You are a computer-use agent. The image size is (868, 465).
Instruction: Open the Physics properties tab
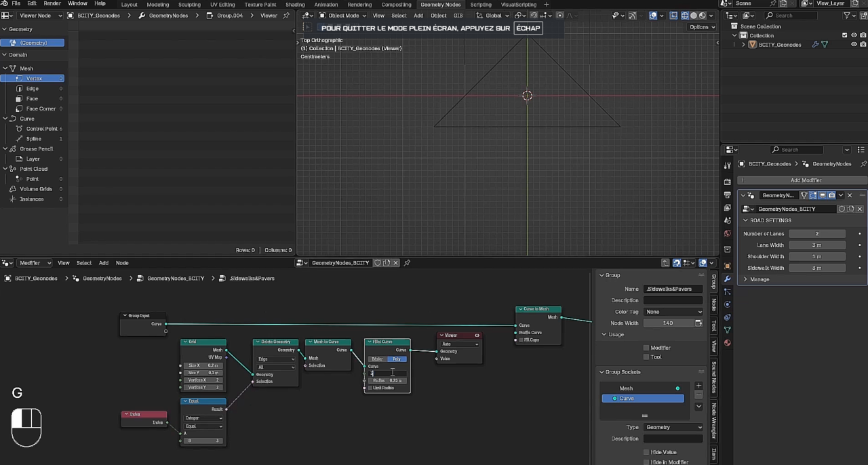click(728, 304)
